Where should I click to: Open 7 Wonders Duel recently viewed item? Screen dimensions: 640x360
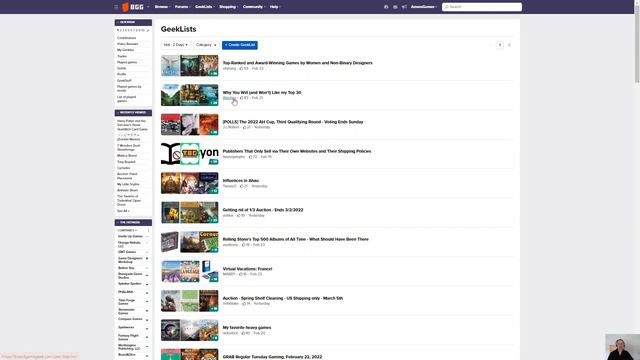point(129,147)
